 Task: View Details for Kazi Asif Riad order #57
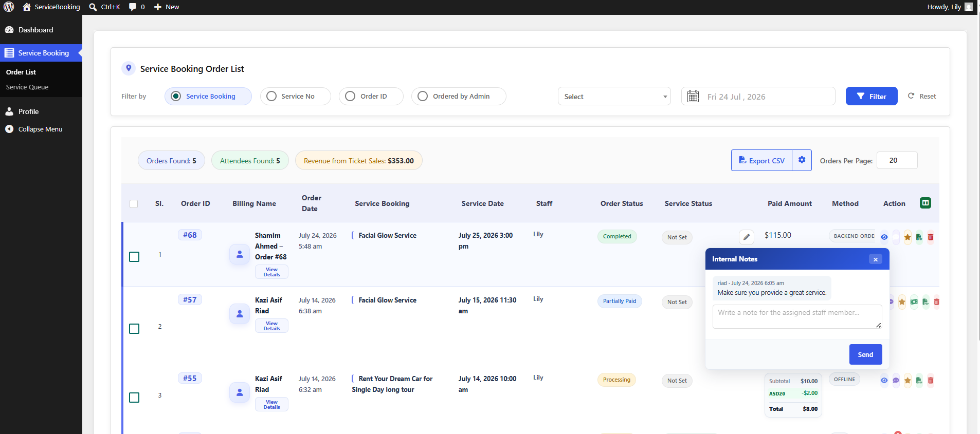click(x=271, y=326)
